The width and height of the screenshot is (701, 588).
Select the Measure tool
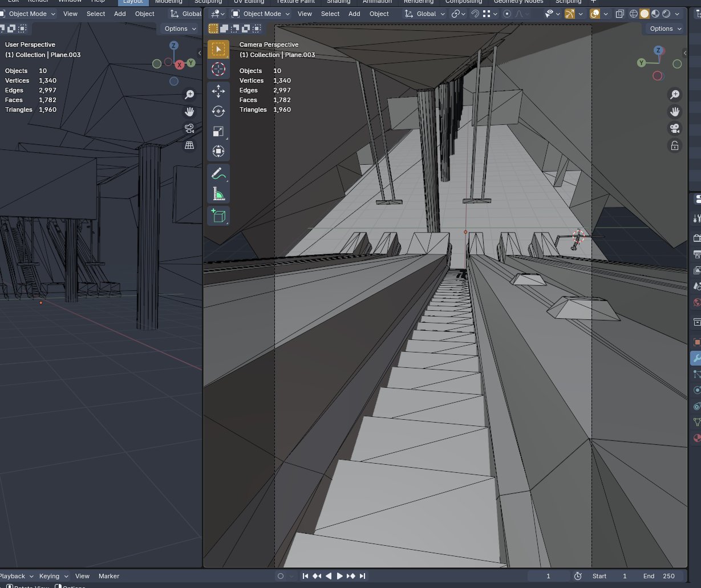pos(218,194)
